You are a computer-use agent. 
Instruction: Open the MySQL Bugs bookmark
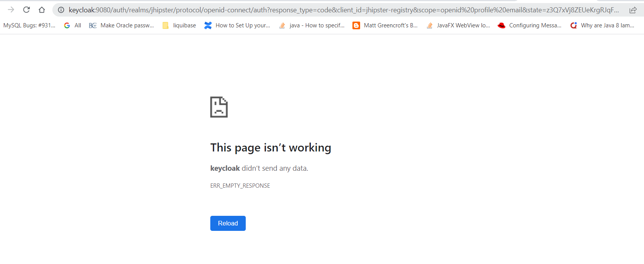point(29,25)
